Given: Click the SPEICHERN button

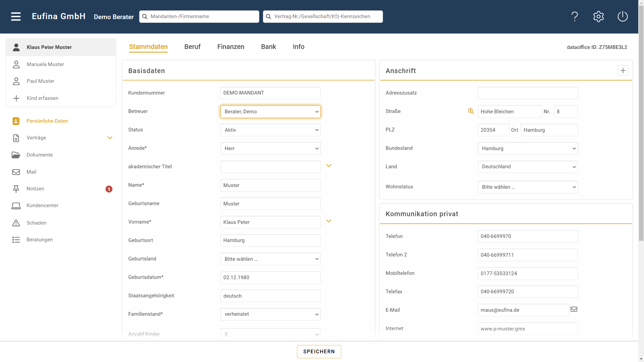Looking at the screenshot, I should [x=319, y=352].
